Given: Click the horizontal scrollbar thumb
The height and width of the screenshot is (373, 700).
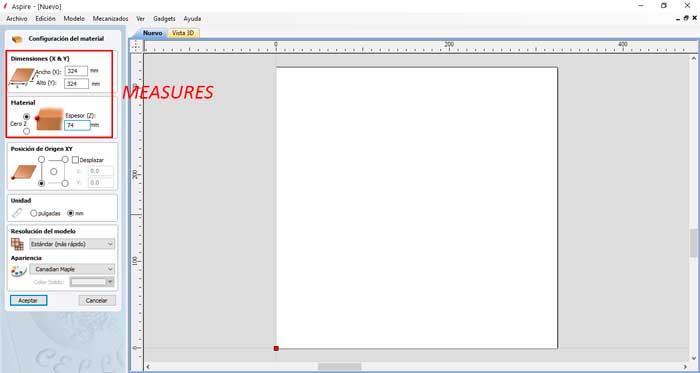Looking at the screenshot, I should point(339,367).
